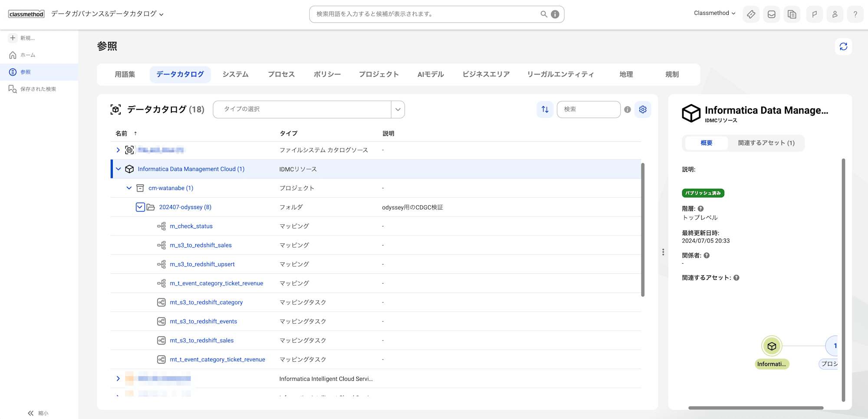Open the m_s3_to_redshift_sales mapping link
Screen dimensions: 868x419
201,245
